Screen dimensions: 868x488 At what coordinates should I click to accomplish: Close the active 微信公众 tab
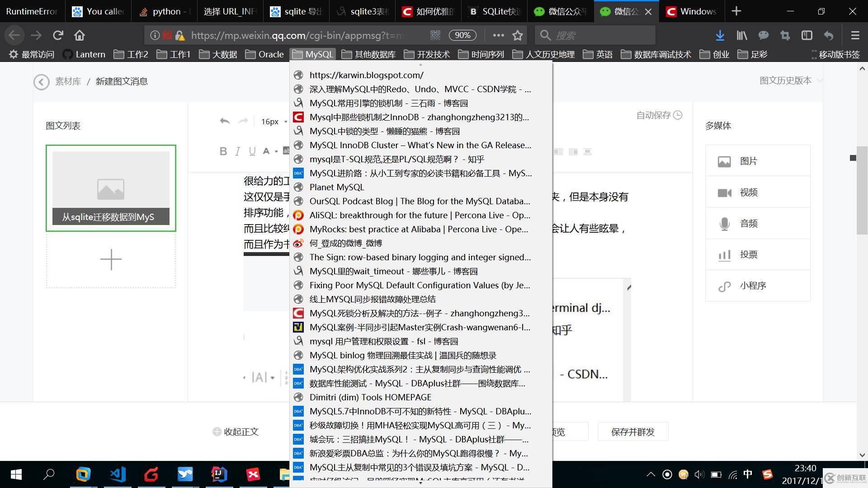(648, 12)
